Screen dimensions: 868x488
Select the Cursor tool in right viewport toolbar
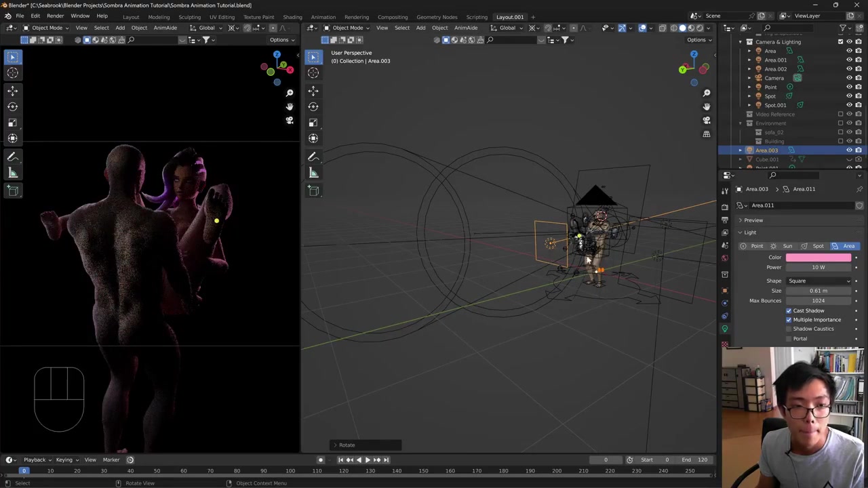[313, 73]
